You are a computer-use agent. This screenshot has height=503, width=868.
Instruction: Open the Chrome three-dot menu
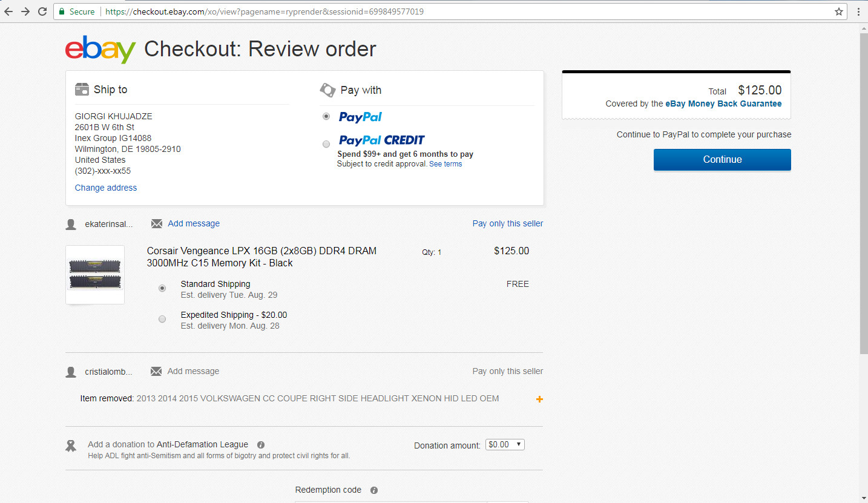coord(858,12)
